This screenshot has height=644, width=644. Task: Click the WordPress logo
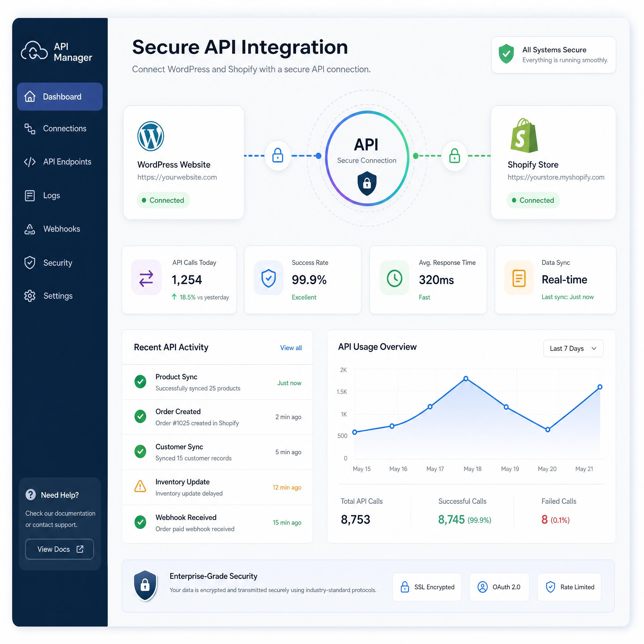tap(151, 136)
